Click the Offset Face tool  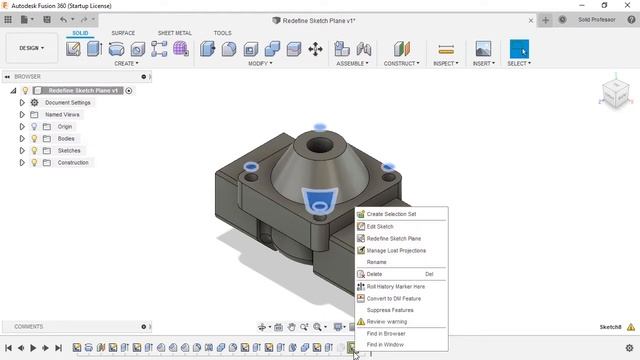tap(294, 49)
